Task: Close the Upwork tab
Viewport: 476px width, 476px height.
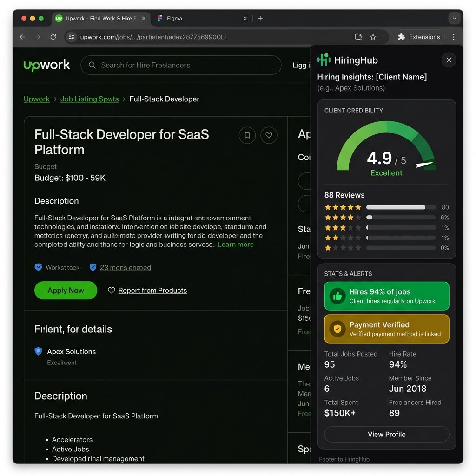Action: pos(144,18)
